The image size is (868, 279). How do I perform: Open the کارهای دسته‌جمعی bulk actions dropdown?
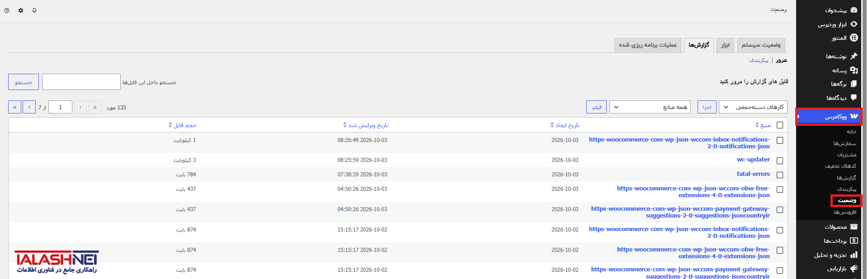pyautogui.click(x=753, y=107)
